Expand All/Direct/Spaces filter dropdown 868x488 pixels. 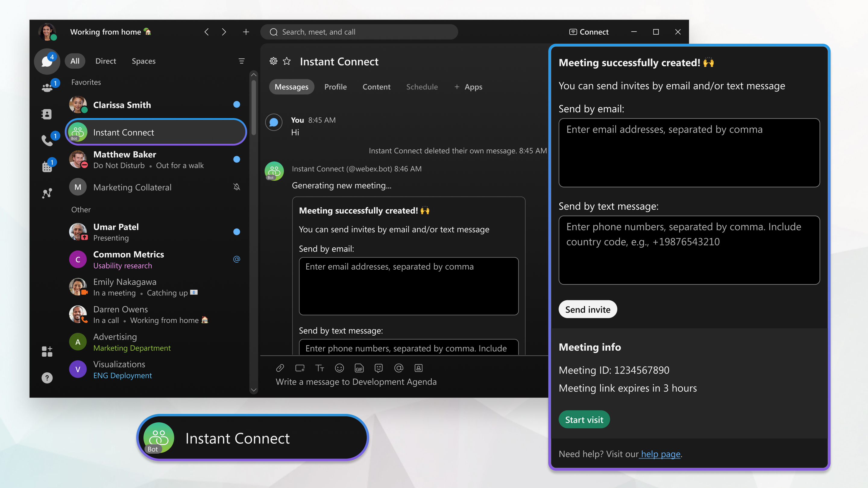pyautogui.click(x=241, y=61)
